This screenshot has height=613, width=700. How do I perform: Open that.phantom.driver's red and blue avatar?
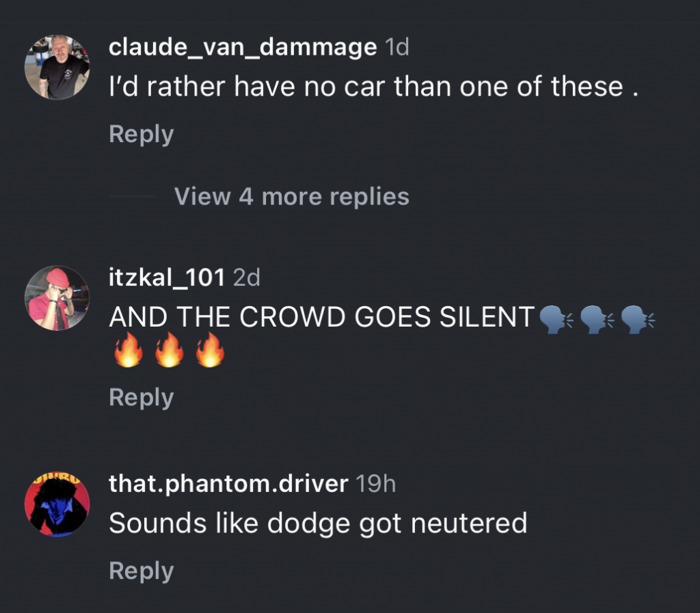(x=57, y=504)
